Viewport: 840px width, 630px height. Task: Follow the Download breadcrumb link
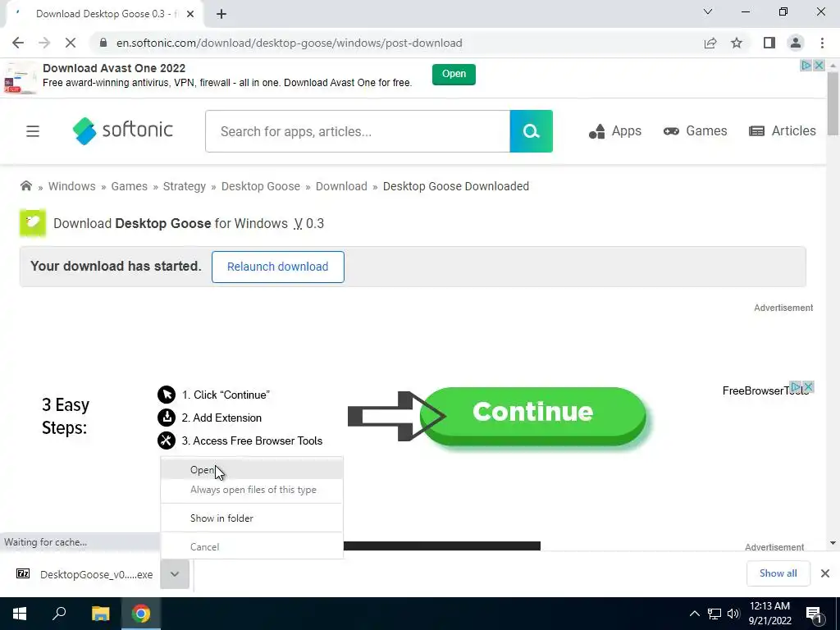pyautogui.click(x=341, y=186)
